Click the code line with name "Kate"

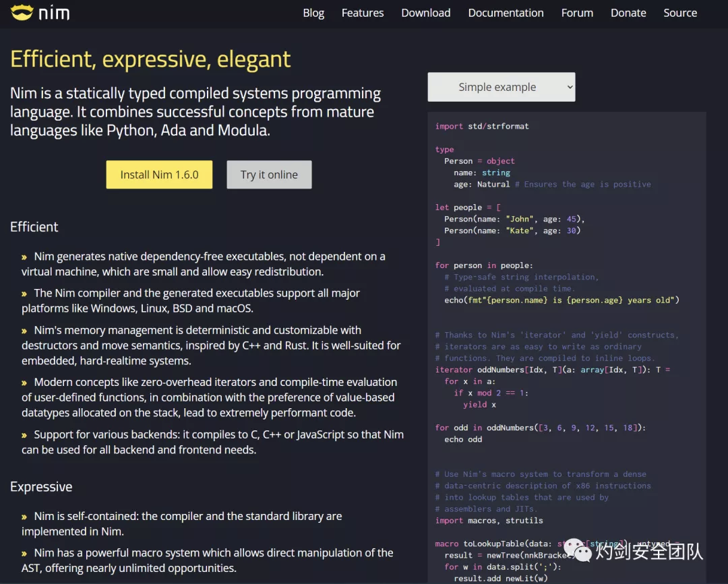pyautogui.click(x=512, y=230)
